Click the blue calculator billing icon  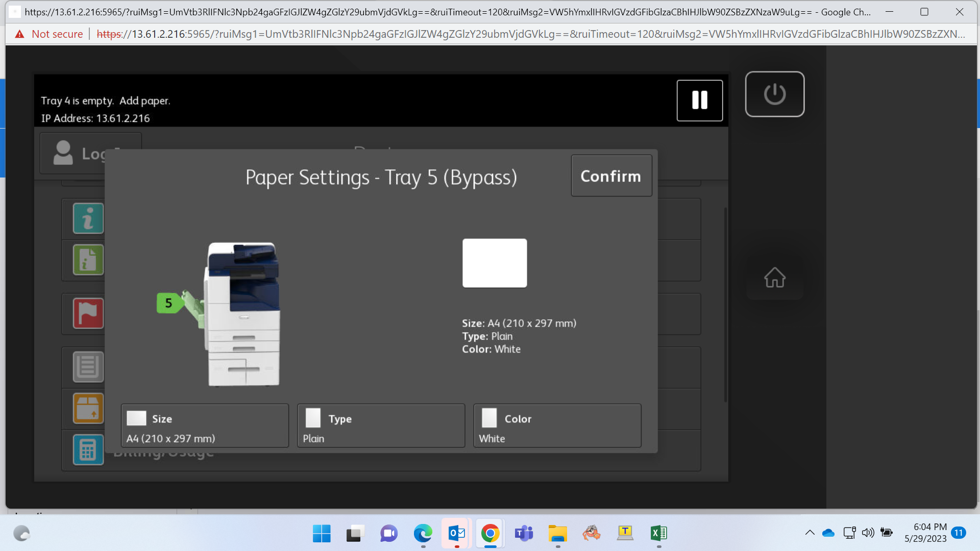[x=88, y=449]
